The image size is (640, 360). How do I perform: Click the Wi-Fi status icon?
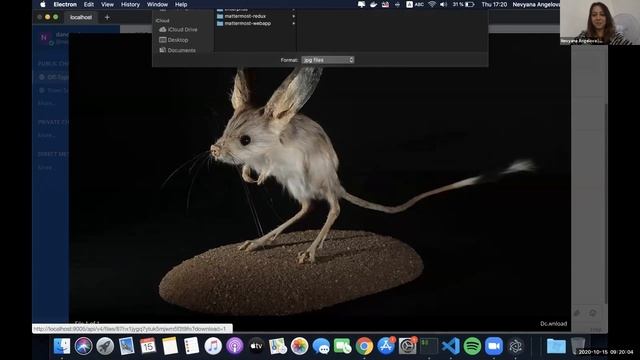pos(432,4)
